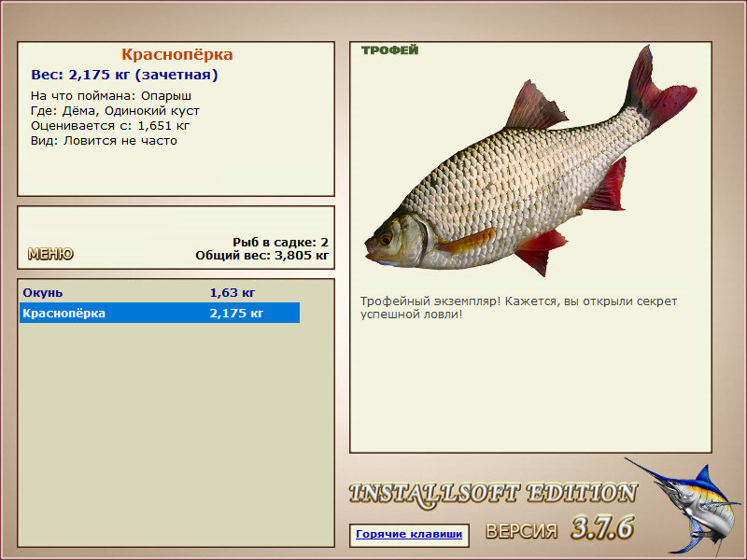
Task: Open the Горячие клавиши link
Action: [409, 534]
